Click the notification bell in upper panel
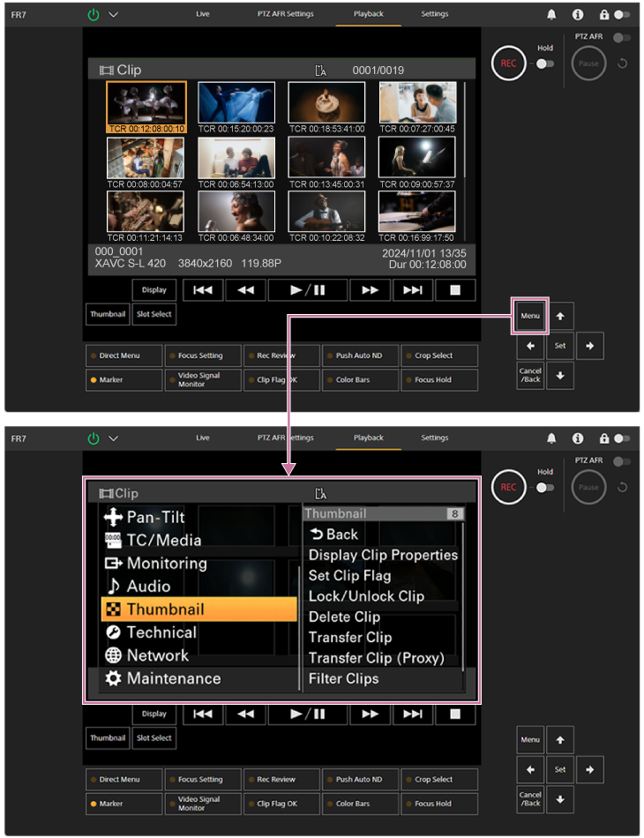 coord(551,15)
